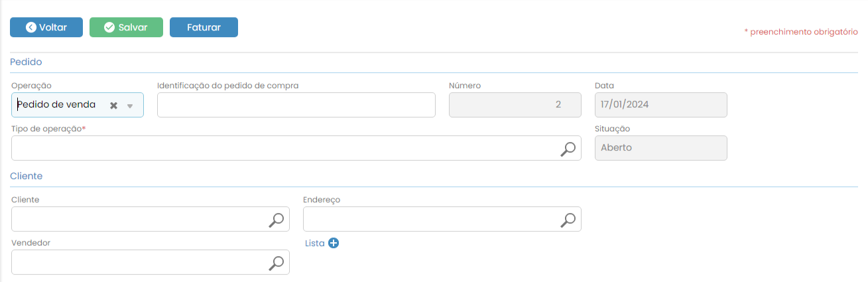This screenshot has width=868, height=282.
Task: Click the checkmark icon on Salvar
Action: (110, 27)
